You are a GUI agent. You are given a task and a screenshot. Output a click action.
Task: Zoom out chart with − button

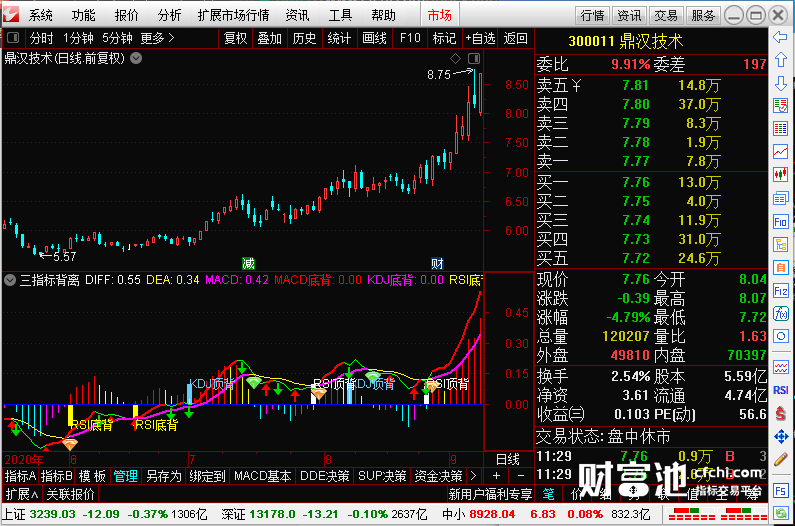point(521,476)
